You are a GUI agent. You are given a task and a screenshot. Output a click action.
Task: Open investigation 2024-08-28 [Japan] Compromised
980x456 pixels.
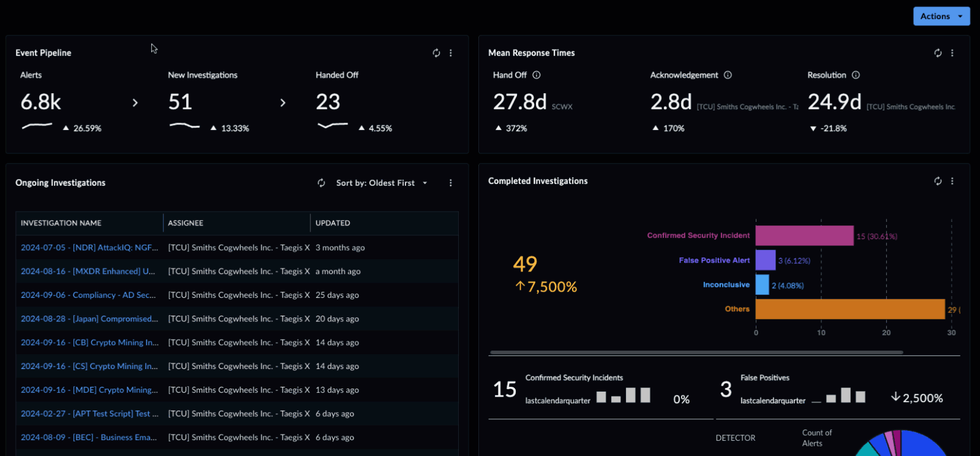point(89,319)
